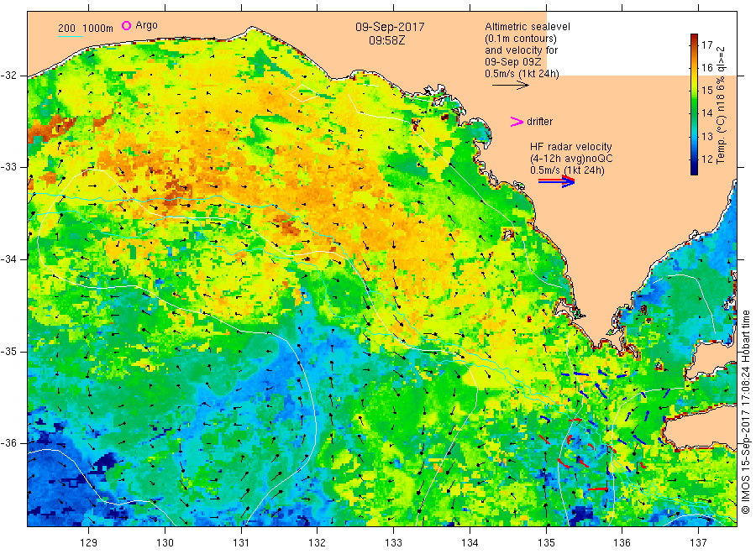Viewport: 756px width, 554px height.
Task: Click the 'Argo' legend label
Action: (146, 25)
